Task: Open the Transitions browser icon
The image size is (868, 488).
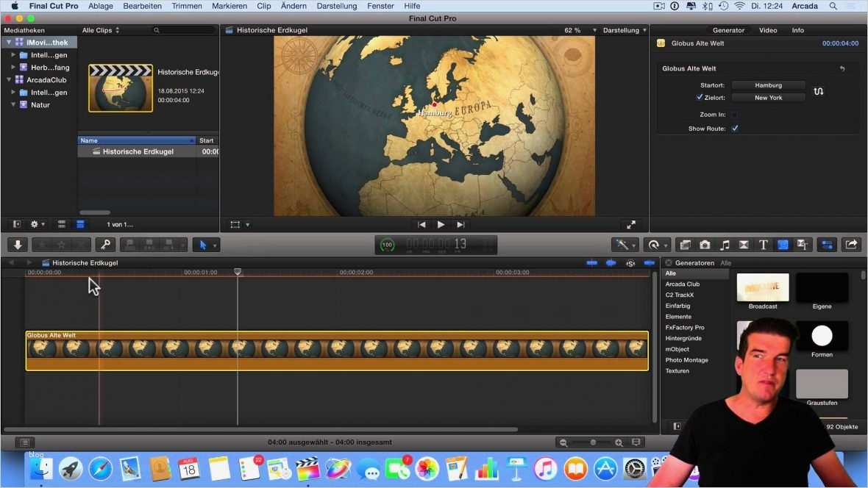Action: (743, 244)
